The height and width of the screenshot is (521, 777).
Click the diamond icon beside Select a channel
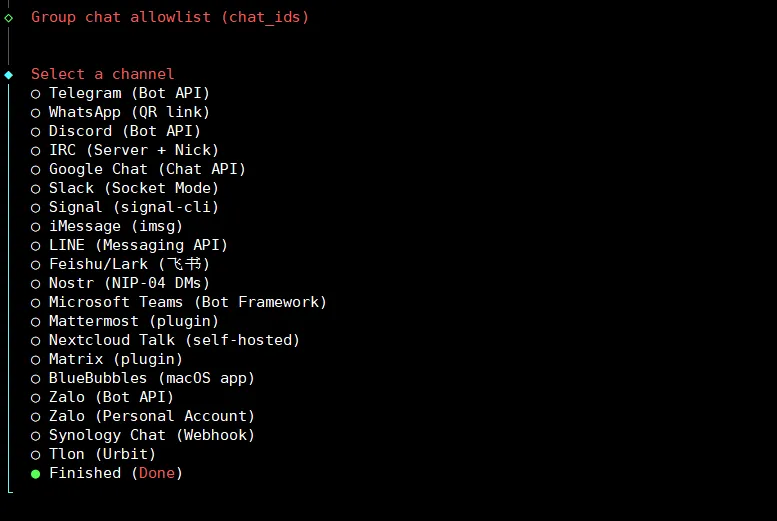[9, 74]
